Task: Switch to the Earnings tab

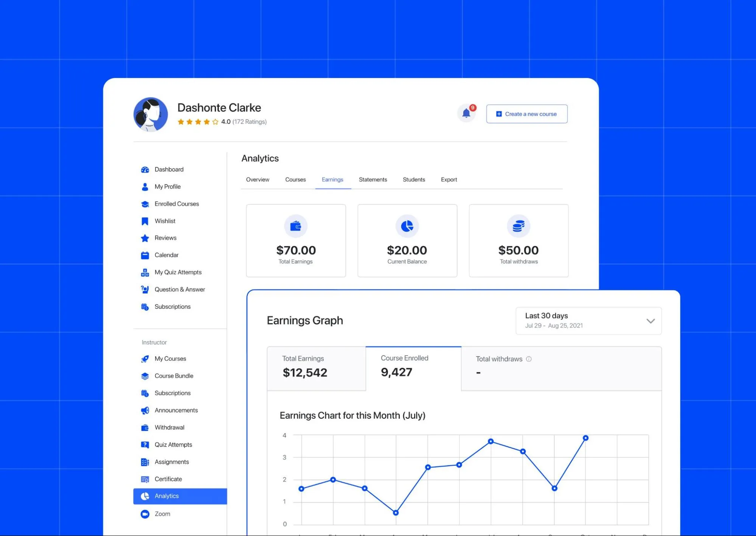Action: click(x=332, y=179)
